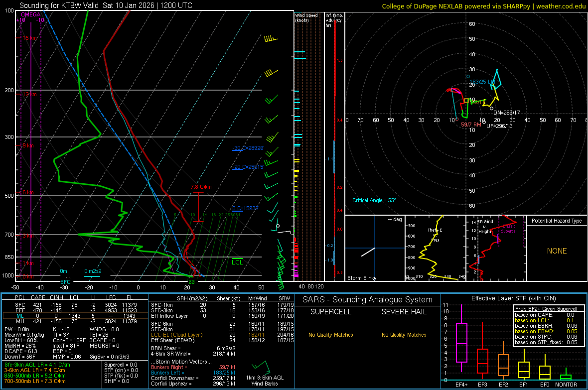The width and height of the screenshot is (588, 390).
Task: Click the -30 C=28926' level label
Action: (x=248, y=148)
